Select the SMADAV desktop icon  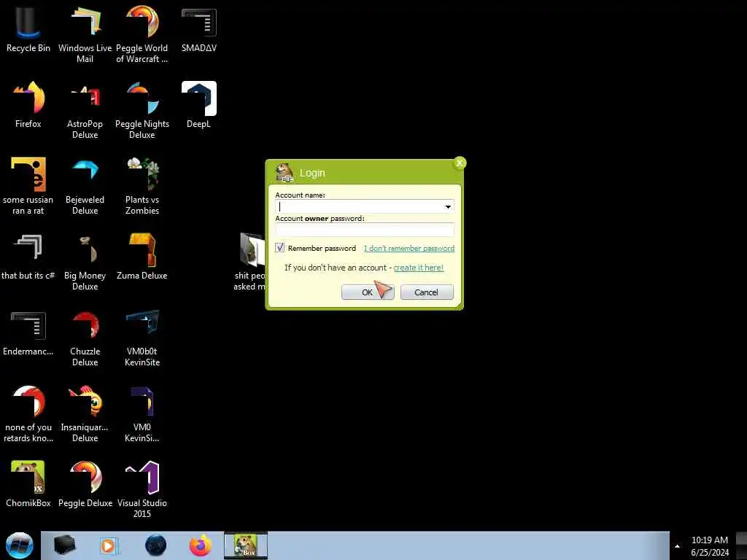[198, 28]
